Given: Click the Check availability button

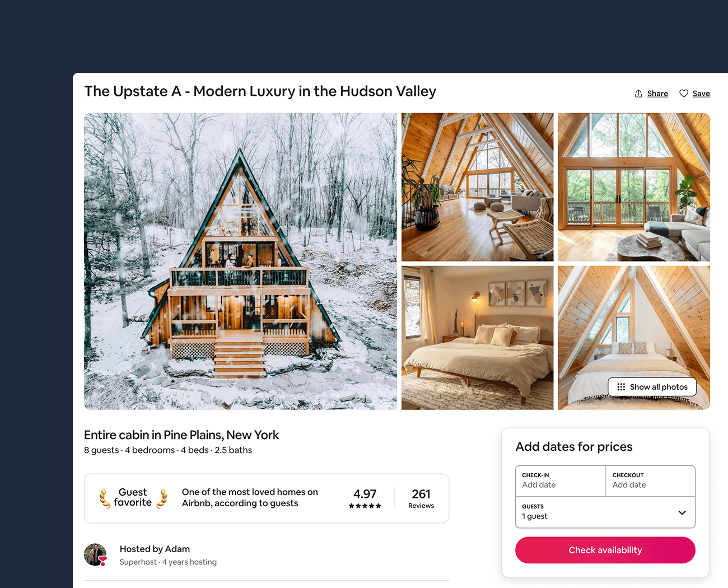Looking at the screenshot, I should (x=605, y=550).
